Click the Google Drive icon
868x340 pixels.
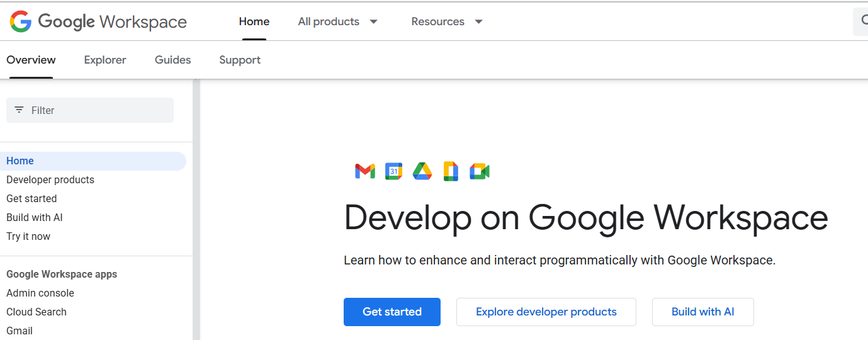(422, 171)
